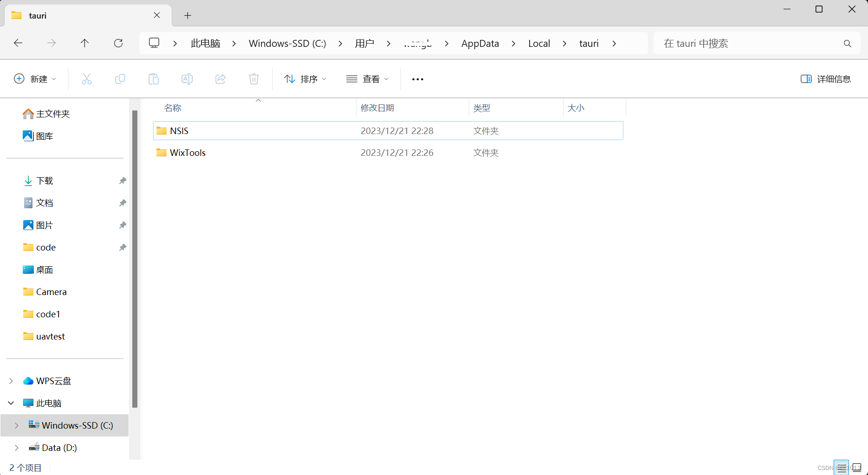This screenshot has width=868, height=475.
Task: Open Camera folder in sidebar
Action: click(x=45, y=292)
